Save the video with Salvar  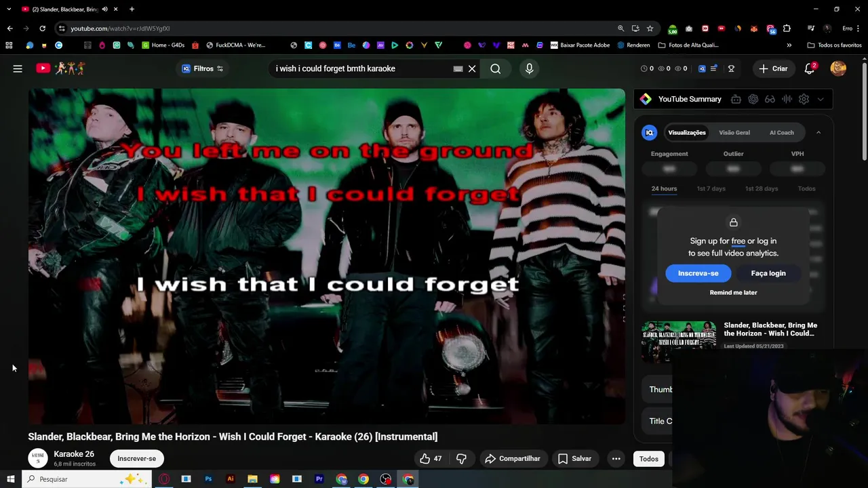point(574,459)
